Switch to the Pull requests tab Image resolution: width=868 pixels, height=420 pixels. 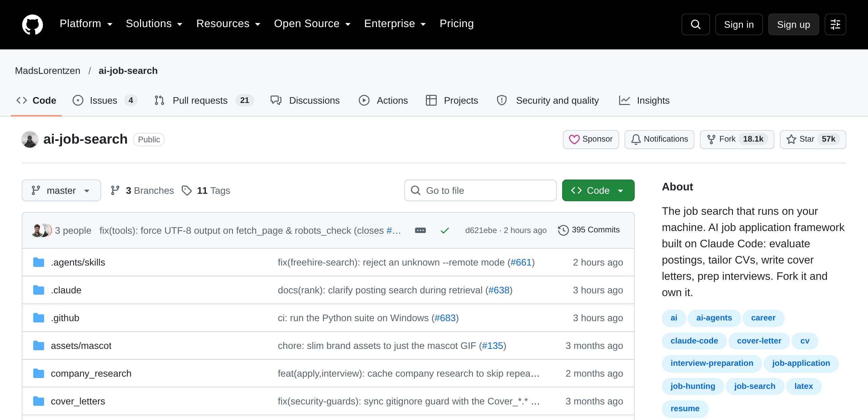coord(204,100)
